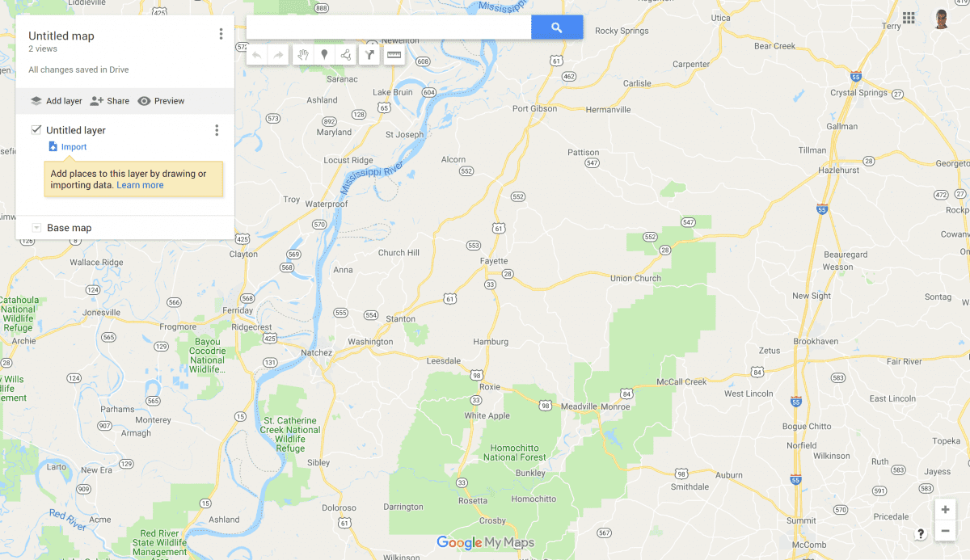Click the redo arrow in map toolbar
The width and height of the screenshot is (970, 560).
[278, 55]
